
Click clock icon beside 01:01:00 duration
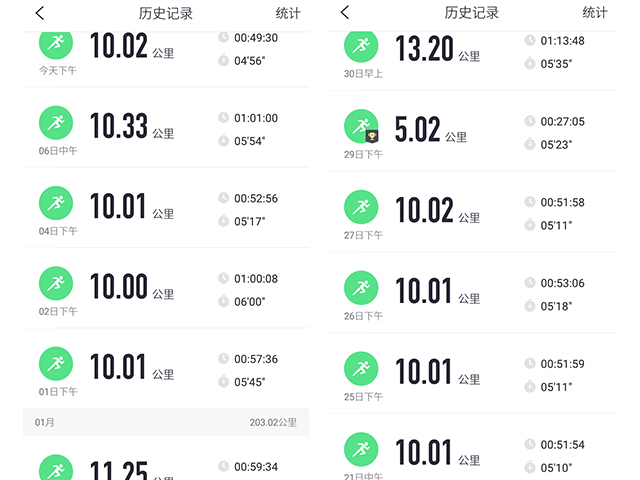(223, 118)
